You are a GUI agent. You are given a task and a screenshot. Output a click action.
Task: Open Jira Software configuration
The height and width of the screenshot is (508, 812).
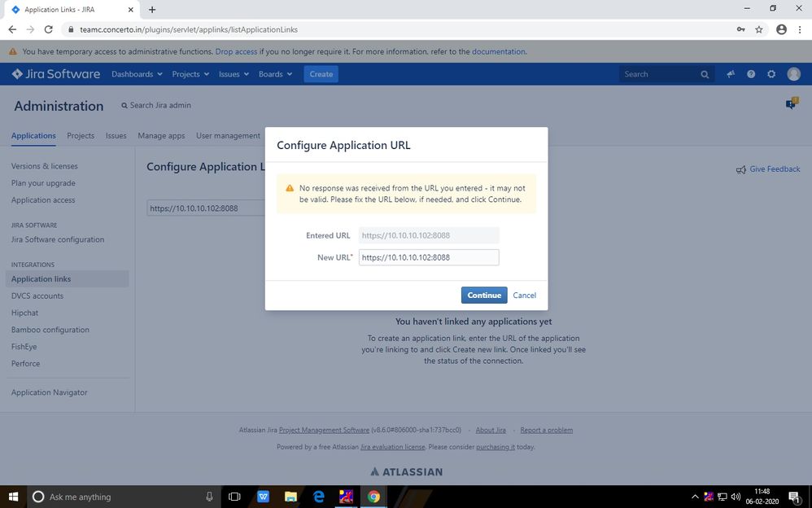[58, 239]
